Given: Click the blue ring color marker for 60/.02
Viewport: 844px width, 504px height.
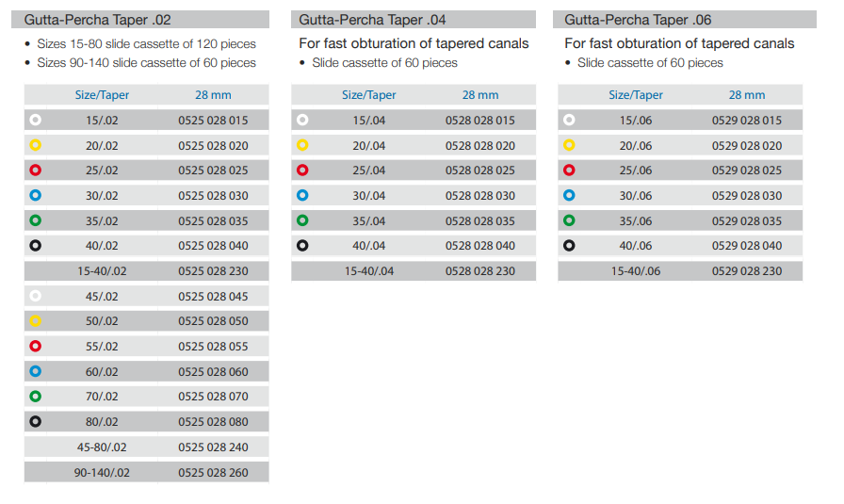Looking at the screenshot, I should pyautogui.click(x=36, y=371).
